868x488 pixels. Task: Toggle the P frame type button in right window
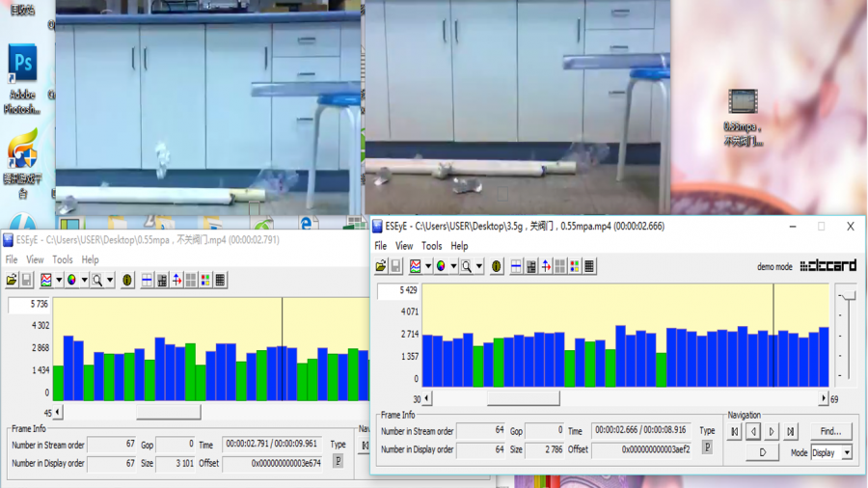pyautogui.click(x=707, y=447)
